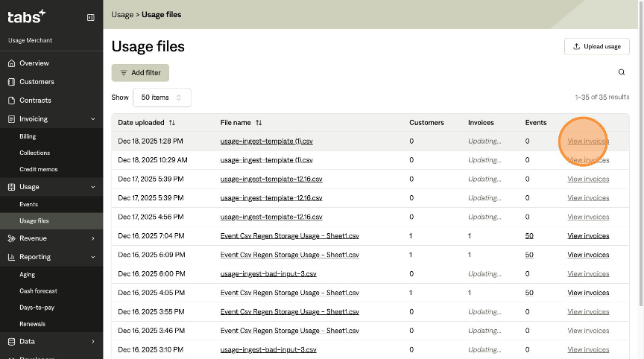This screenshot has width=644, height=359.
Task: Sort by File name arrows
Action: tap(259, 123)
